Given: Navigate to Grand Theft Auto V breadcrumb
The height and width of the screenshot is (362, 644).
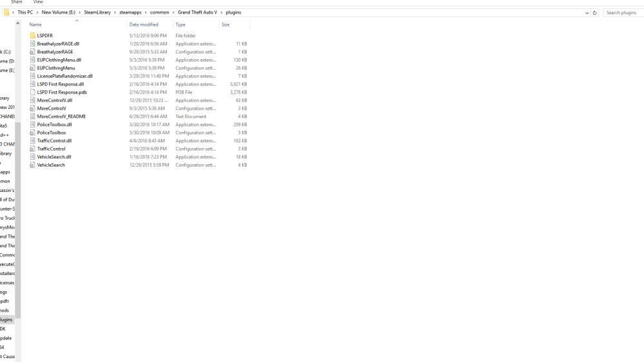Looking at the screenshot, I should (198, 12).
